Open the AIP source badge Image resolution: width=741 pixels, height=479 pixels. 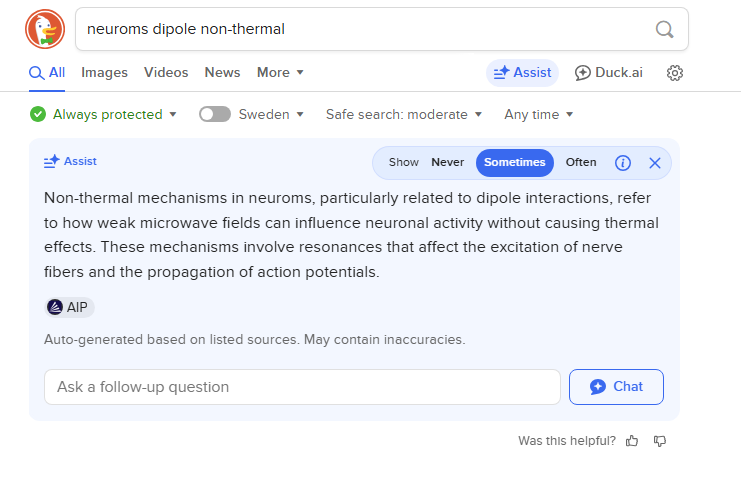click(69, 307)
